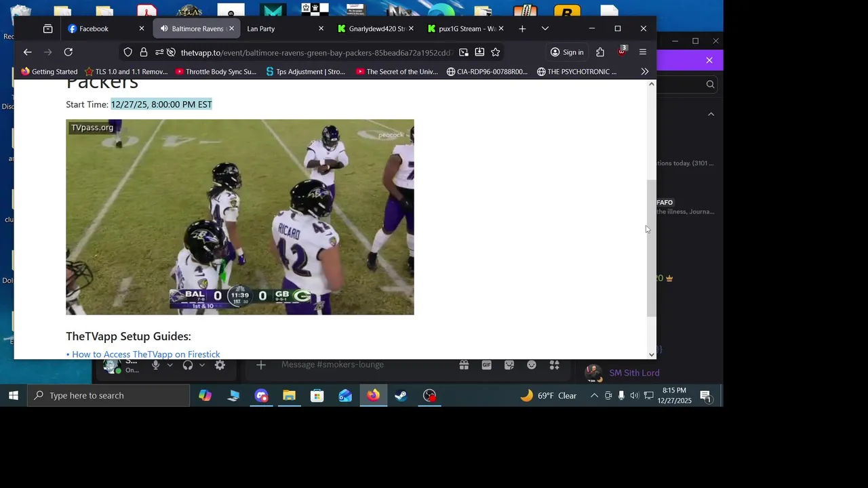Click the blocked autoplay icon in address bar

172,52
